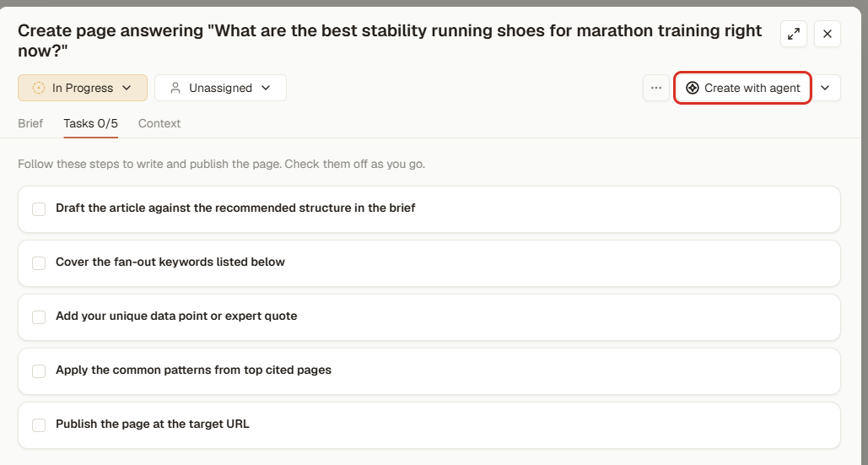
Task: Open the Unassigned assignee dropdown
Action: [220, 88]
